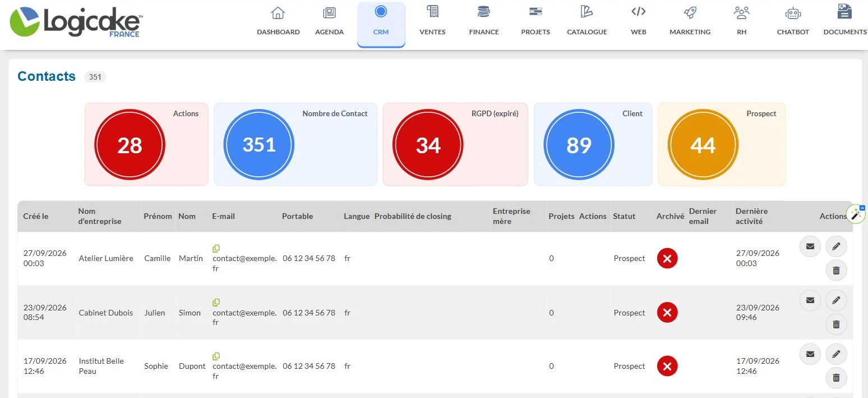This screenshot has width=868, height=398.
Task: Open the Projets section
Action: 535,21
